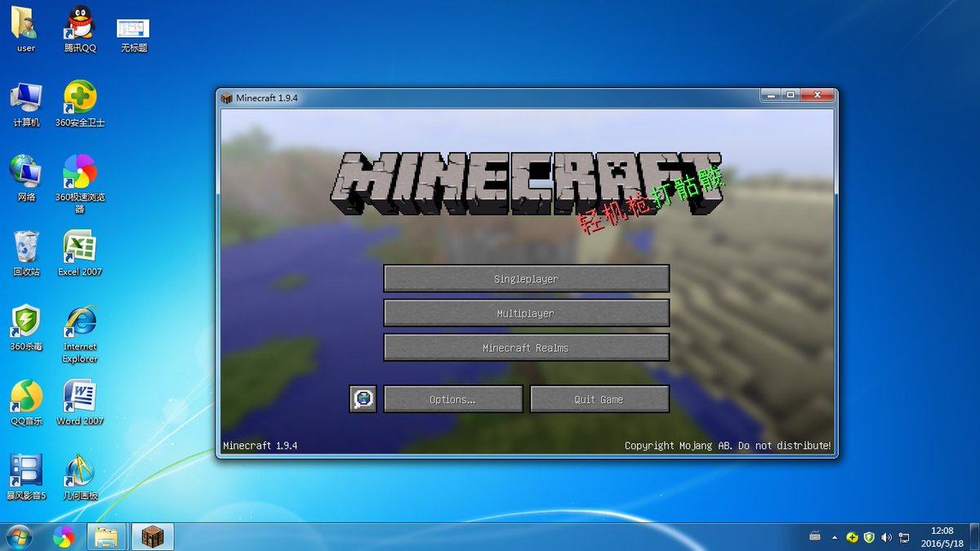980x551 pixels.
Task: Open the 网络 desktop icon
Action: [x=26, y=178]
